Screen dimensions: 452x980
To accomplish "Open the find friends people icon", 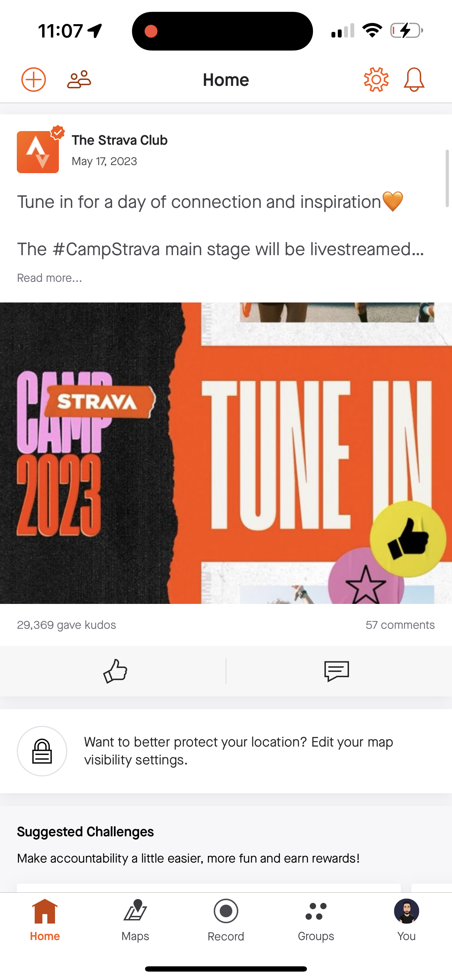I will 79,80.
